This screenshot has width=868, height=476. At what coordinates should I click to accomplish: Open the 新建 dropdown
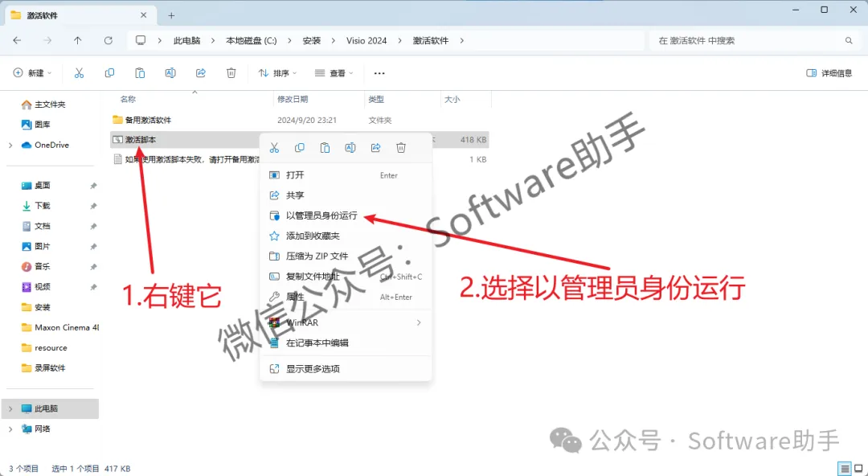[x=33, y=73]
